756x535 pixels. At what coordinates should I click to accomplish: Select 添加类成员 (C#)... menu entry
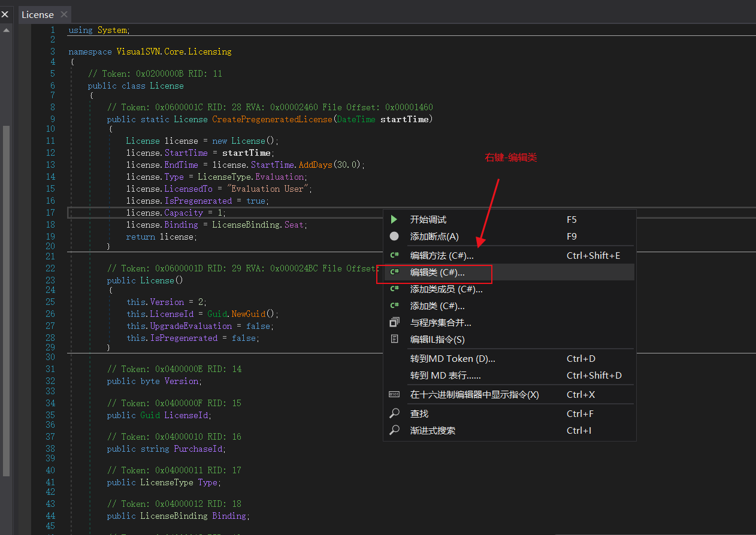pos(509,289)
